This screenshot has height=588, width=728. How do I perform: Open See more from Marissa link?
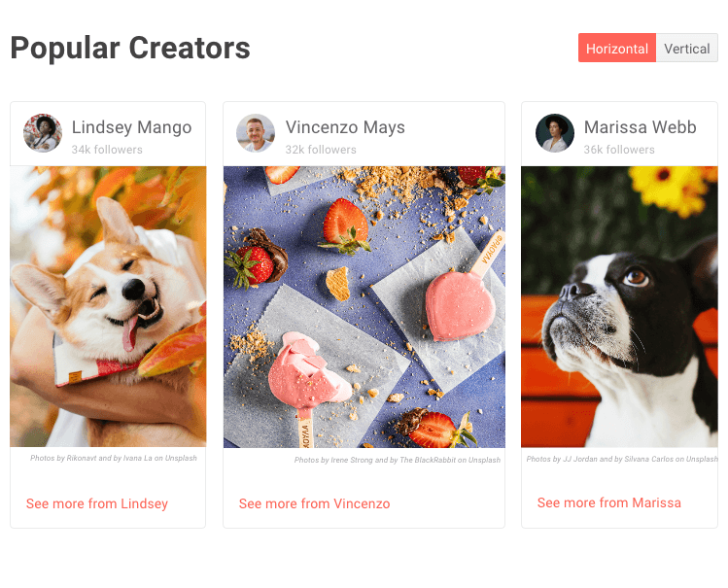coord(609,502)
